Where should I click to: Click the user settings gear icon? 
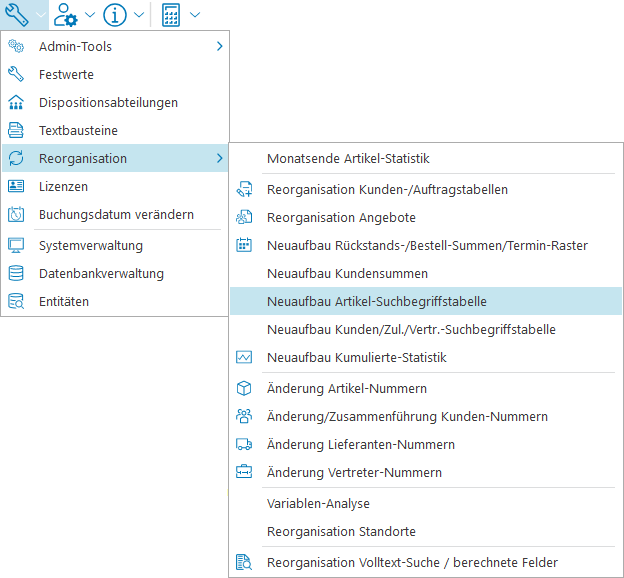point(67,14)
